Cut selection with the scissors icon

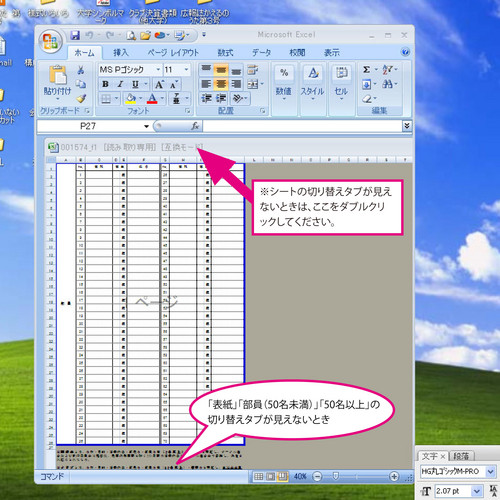[81, 70]
